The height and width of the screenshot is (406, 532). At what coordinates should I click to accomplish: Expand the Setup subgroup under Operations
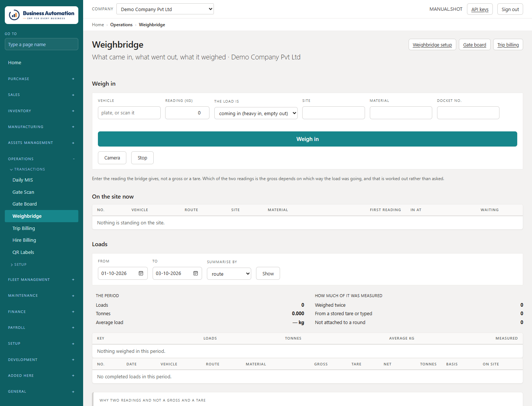click(18, 265)
